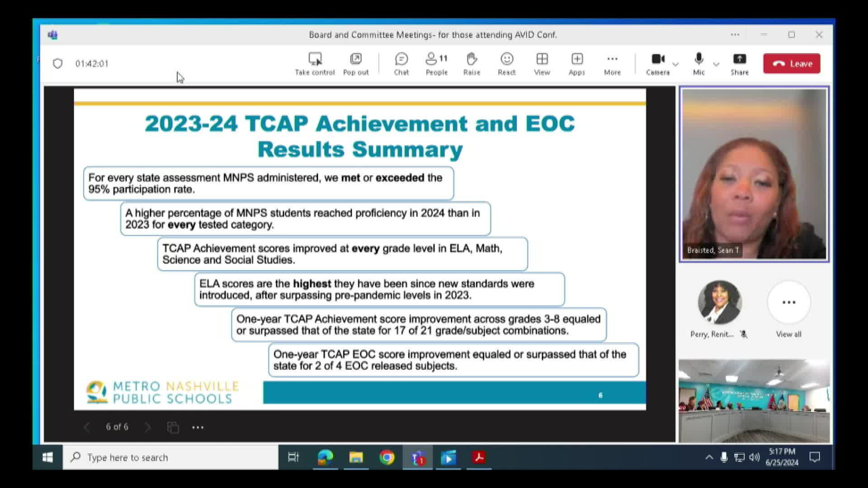868x488 pixels.
Task: Click the Take control icon
Action: pyautogui.click(x=315, y=64)
